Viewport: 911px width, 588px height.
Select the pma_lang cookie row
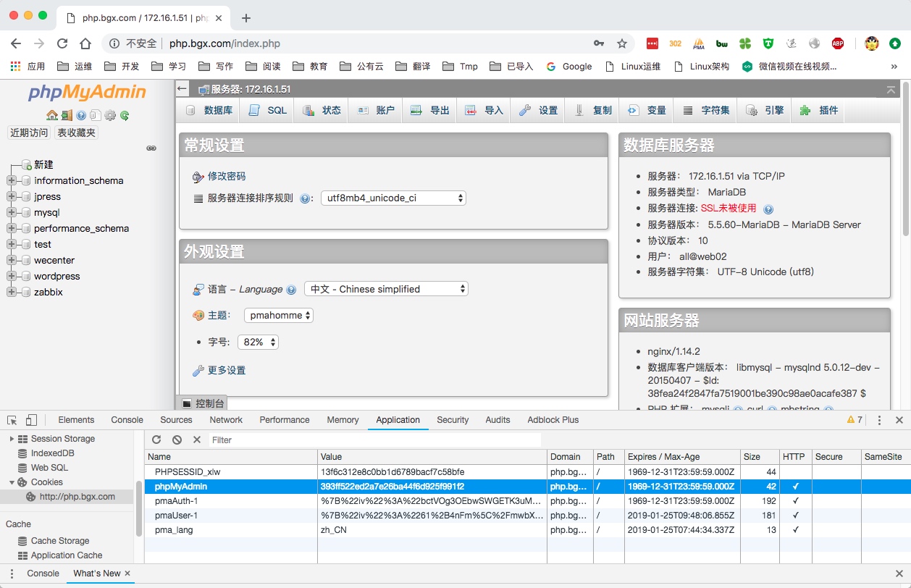coord(527,530)
